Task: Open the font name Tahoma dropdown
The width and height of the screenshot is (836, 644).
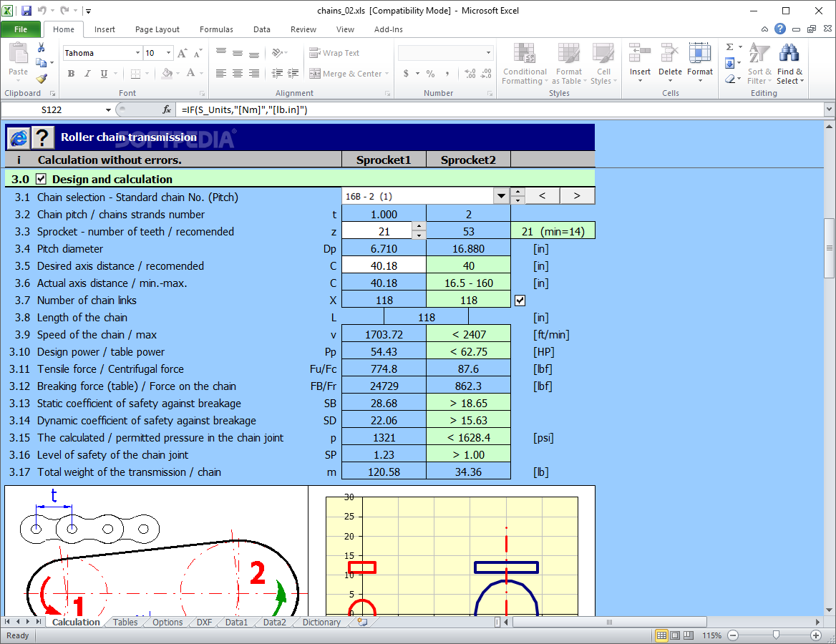Action: click(x=137, y=53)
